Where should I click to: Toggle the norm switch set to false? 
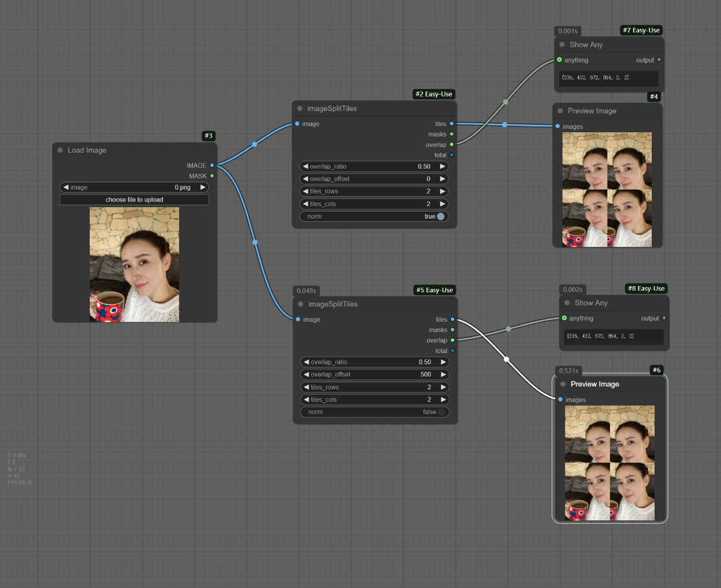click(441, 412)
